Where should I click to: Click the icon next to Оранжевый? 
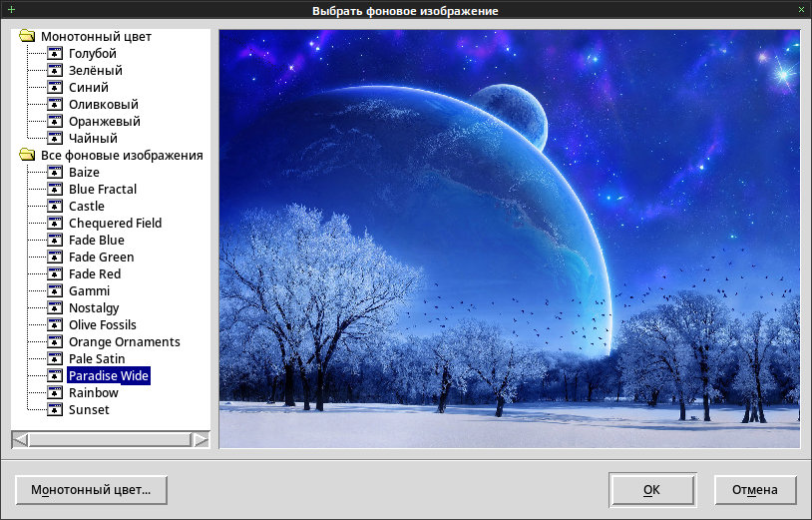point(55,121)
